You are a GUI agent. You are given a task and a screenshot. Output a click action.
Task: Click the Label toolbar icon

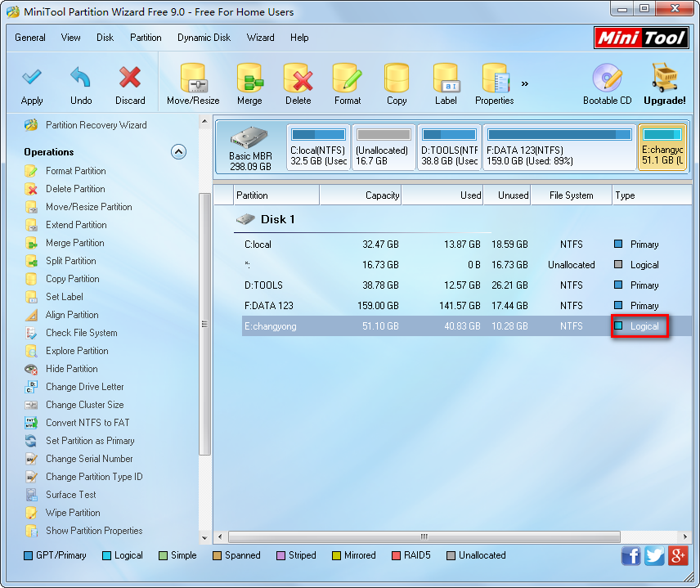(446, 79)
